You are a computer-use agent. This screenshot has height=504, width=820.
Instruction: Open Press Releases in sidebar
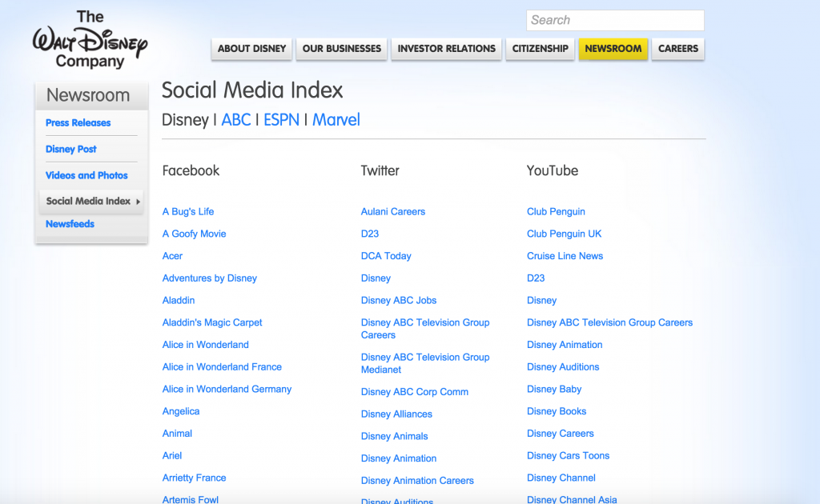click(x=78, y=122)
